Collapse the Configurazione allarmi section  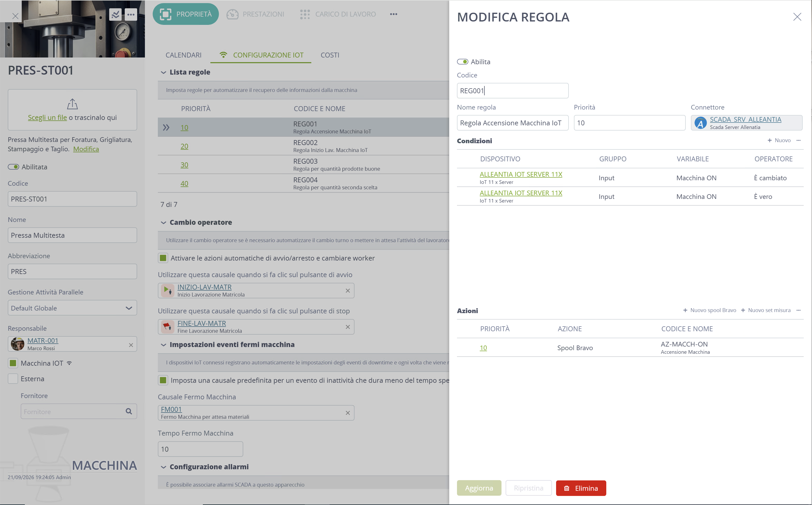pyautogui.click(x=163, y=467)
